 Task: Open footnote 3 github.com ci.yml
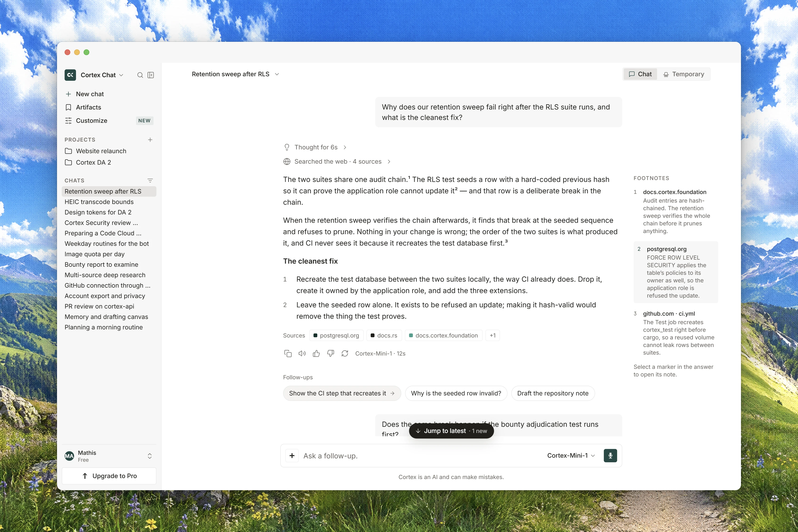[x=675, y=333]
